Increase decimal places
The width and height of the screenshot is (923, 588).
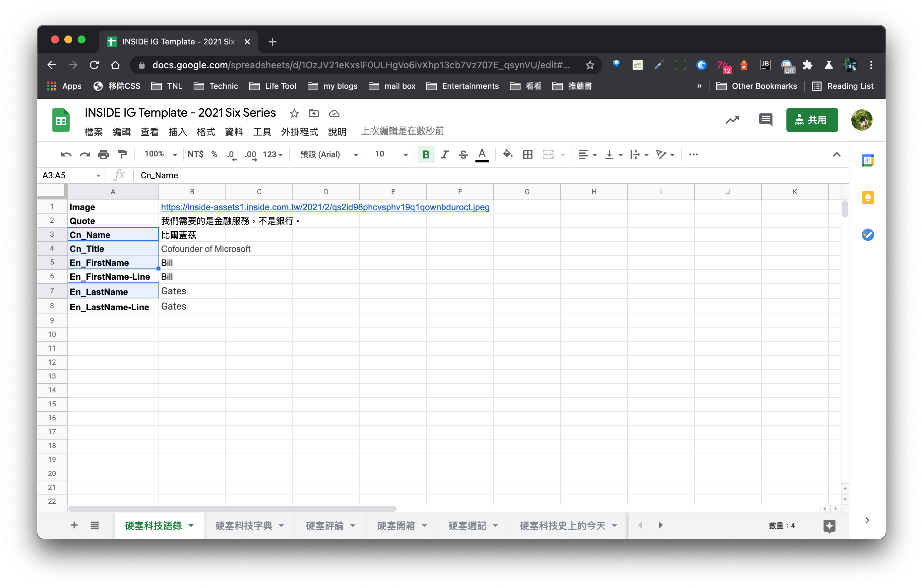tap(251, 154)
